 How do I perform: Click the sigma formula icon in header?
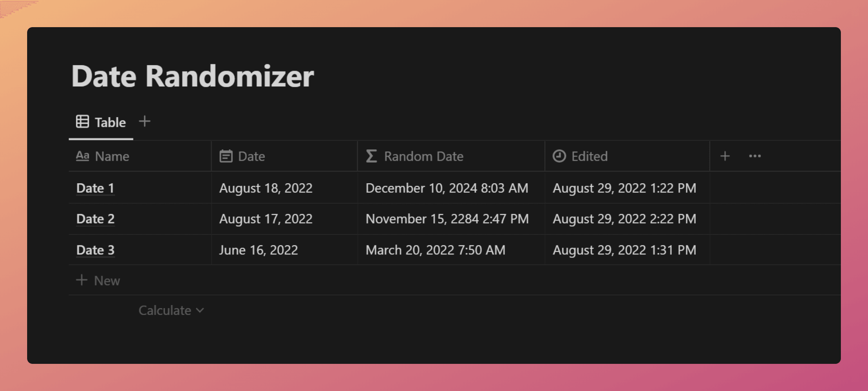(x=371, y=156)
